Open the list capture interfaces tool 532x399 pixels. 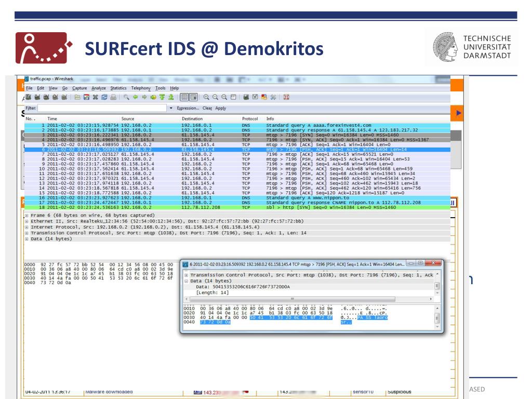(x=29, y=97)
